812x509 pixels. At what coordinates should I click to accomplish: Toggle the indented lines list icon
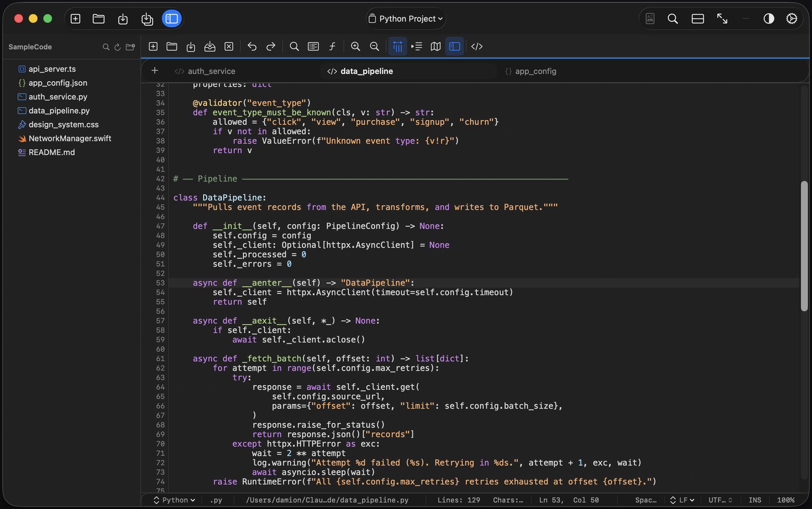(x=417, y=47)
